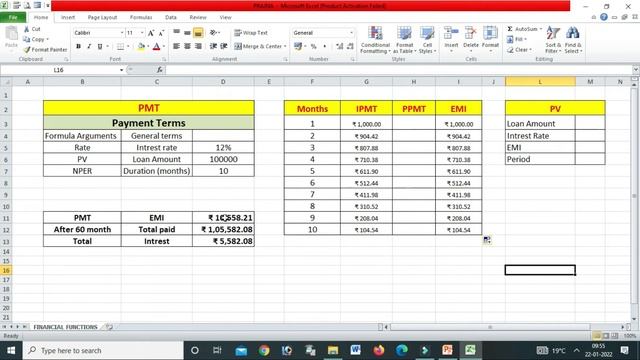Open the Fill Color dropdown arrow

[x=148, y=47]
